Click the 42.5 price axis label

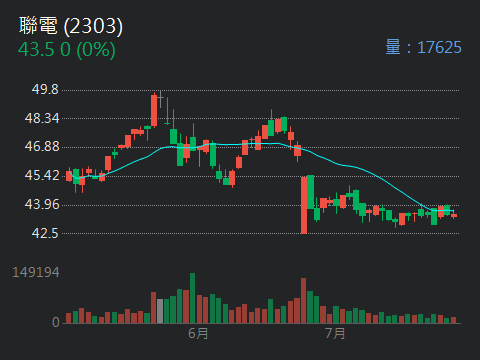tap(45, 233)
